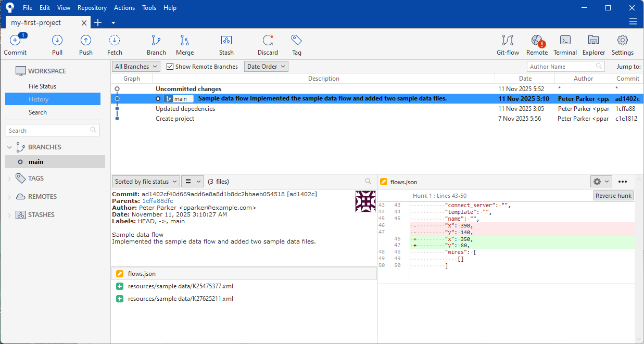Open the Repository menu
Screen dimensions: 644x344
point(92,8)
